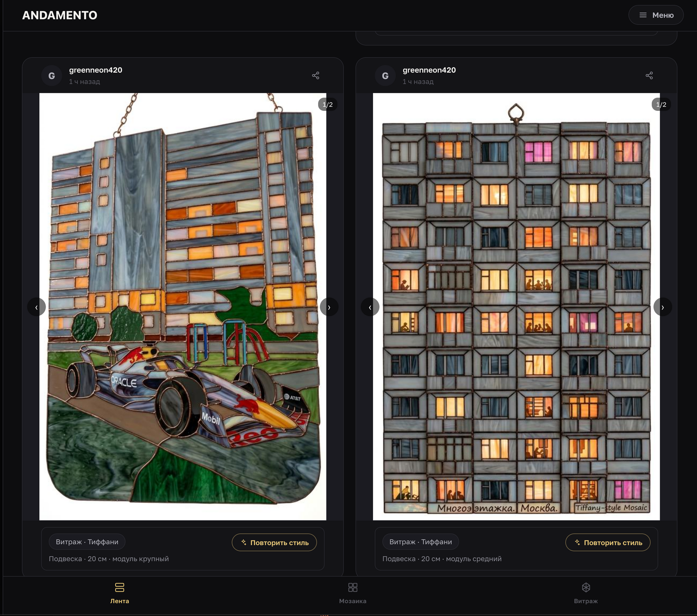Click the 1/2 counter on the apartment block image

coord(661,105)
